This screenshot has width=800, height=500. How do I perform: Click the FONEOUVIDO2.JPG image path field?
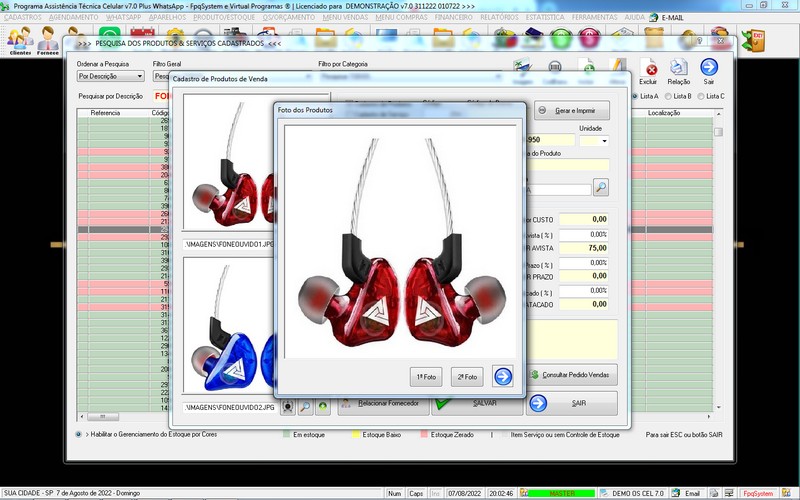pyautogui.click(x=230, y=407)
